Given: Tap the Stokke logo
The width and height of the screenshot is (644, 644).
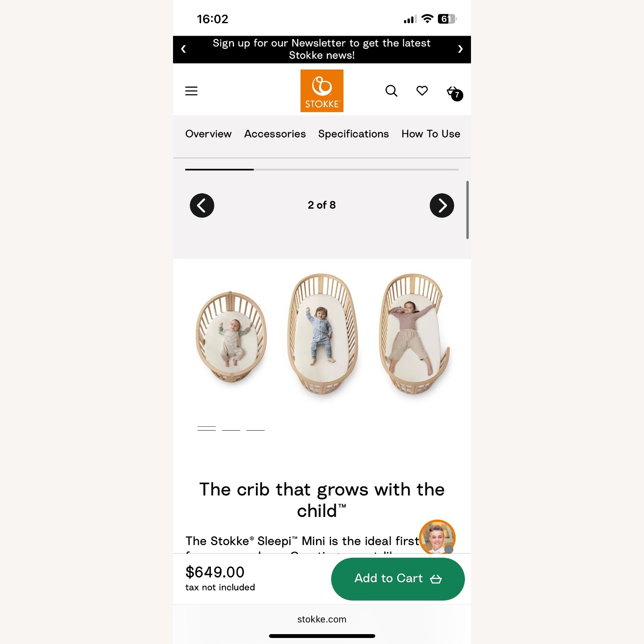Looking at the screenshot, I should point(322,91).
